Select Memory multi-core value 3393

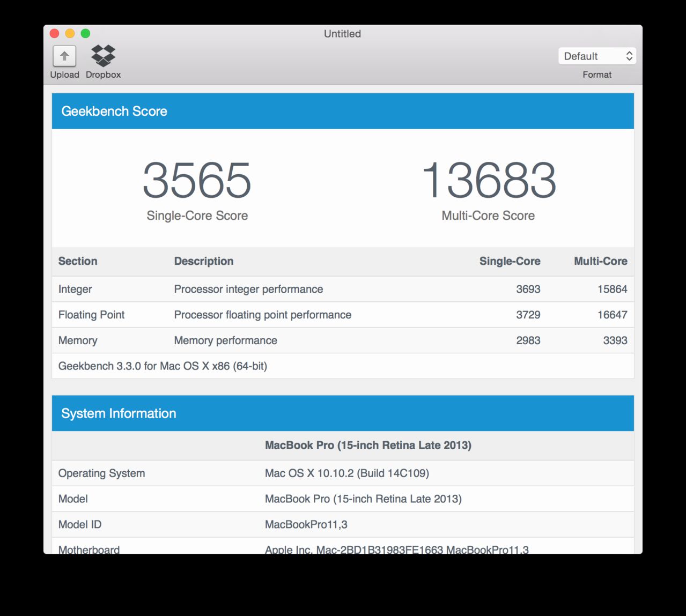coord(615,340)
